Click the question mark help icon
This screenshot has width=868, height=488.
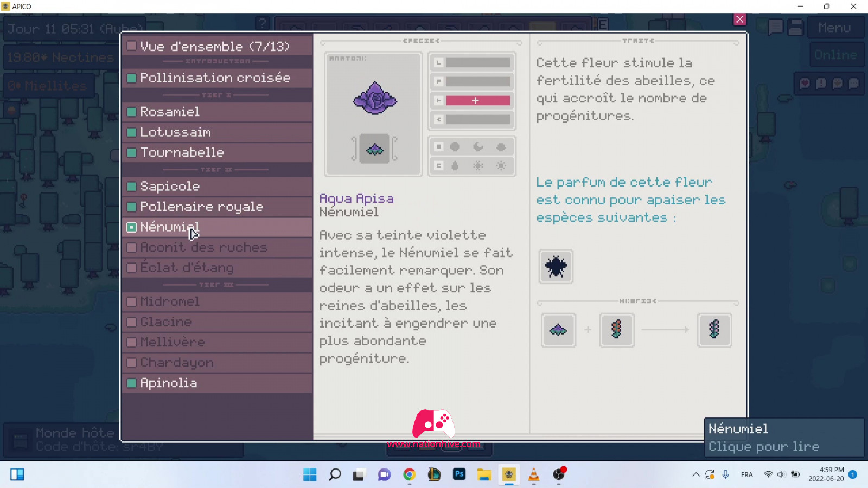pos(263,23)
